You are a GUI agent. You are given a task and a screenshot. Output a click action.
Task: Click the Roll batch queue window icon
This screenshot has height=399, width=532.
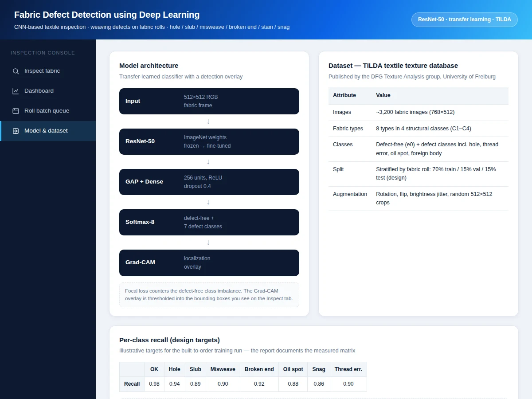point(16,111)
